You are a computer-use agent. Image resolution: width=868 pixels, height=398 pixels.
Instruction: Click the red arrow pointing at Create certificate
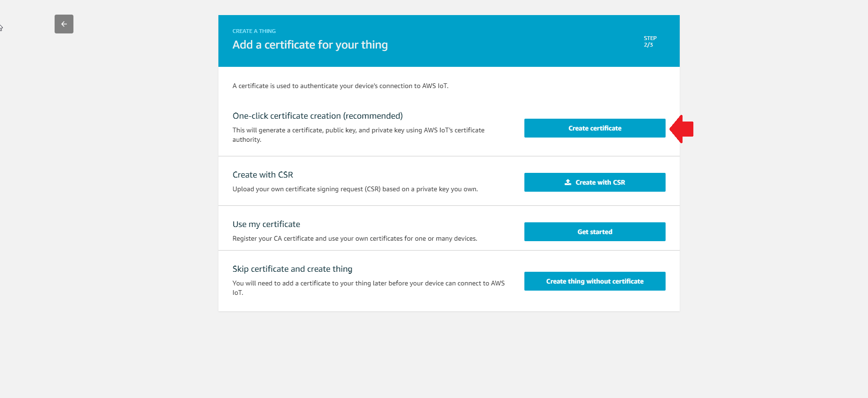(682, 129)
